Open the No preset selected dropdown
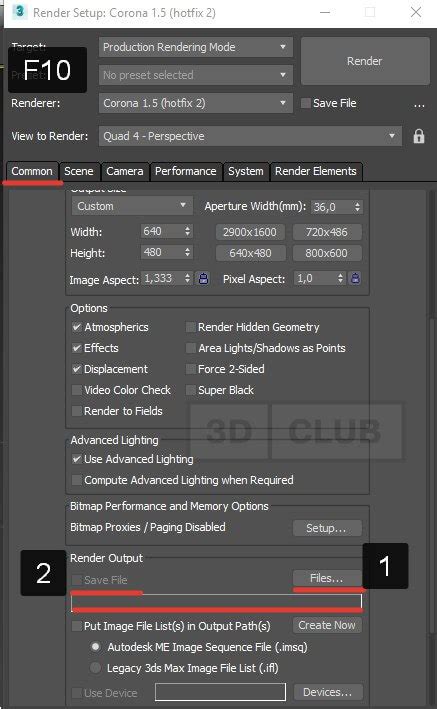 (195, 75)
